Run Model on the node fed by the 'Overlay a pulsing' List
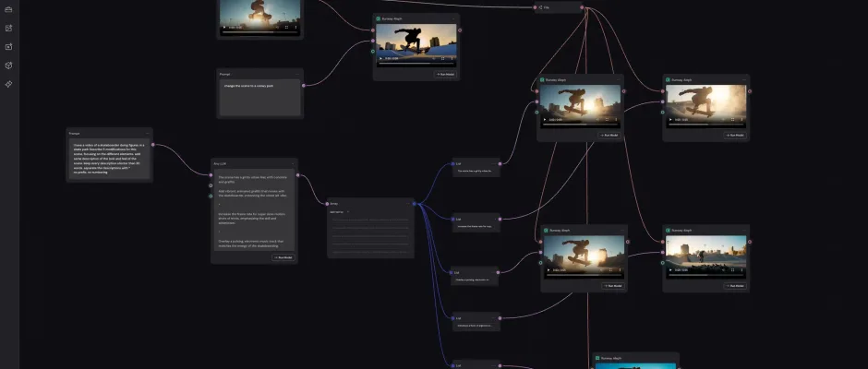 pyautogui.click(x=613, y=286)
